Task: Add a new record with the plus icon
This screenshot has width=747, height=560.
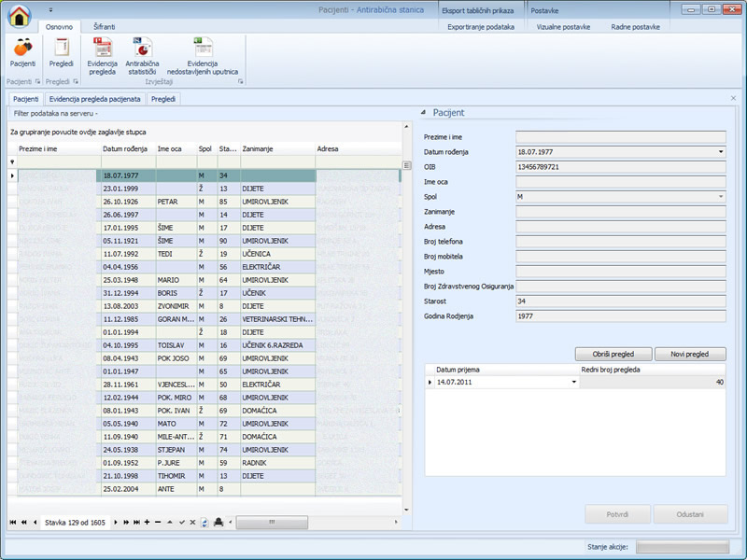Action: point(148,523)
